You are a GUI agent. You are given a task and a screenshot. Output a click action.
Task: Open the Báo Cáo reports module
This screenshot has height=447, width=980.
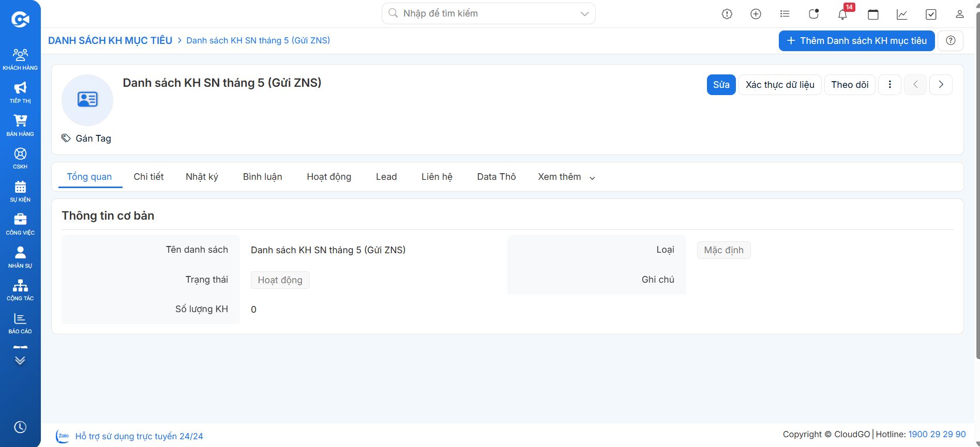coord(20,323)
